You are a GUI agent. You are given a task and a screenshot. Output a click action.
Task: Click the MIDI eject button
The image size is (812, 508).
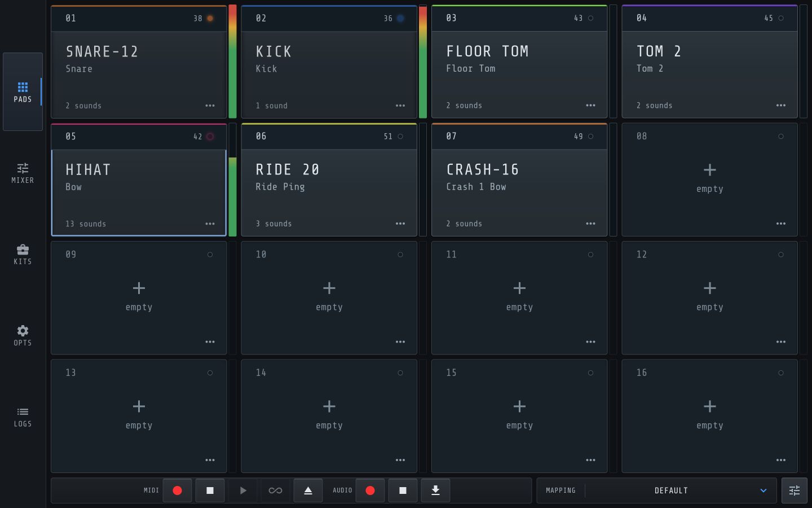[x=308, y=491]
